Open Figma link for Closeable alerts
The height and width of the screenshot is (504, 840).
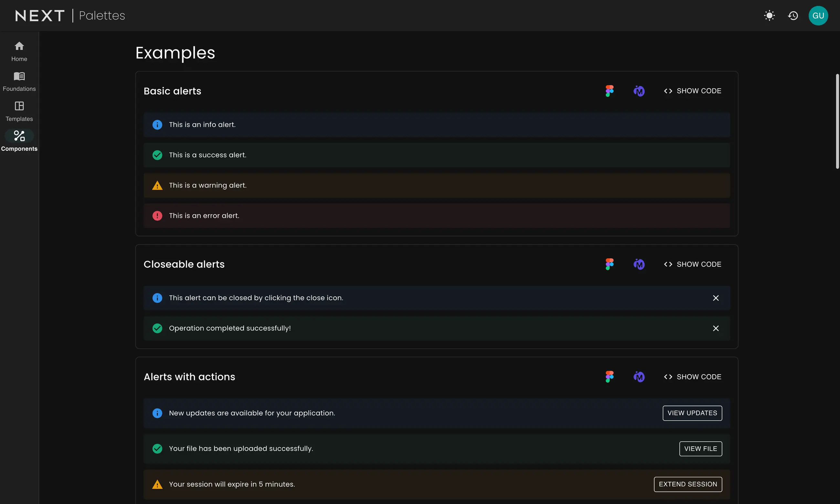click(x=610, y=264)
